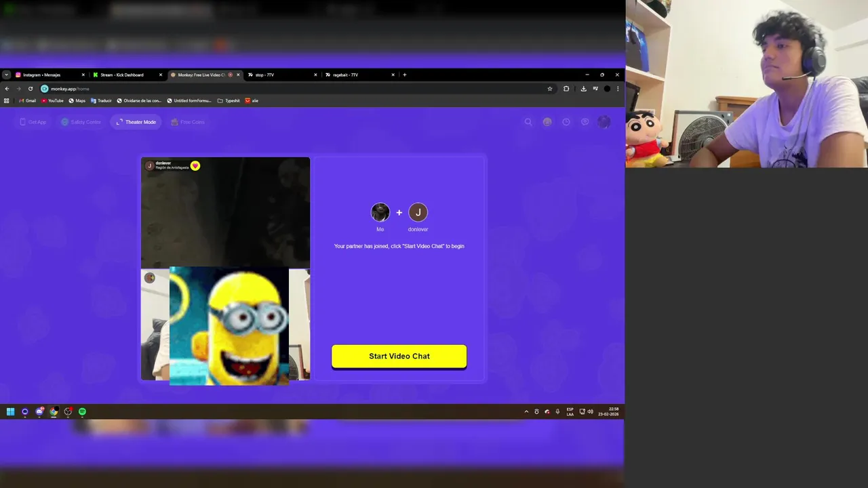Open the chat messages icon in the Monkey header
The width and height of the screenshot is (868, 488).
tap(585, 122)
